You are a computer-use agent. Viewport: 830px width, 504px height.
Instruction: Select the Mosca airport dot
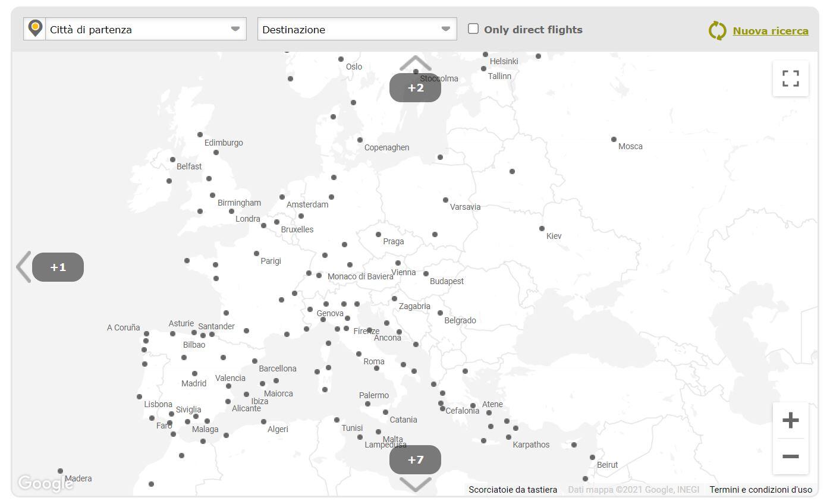pos(614,139)
